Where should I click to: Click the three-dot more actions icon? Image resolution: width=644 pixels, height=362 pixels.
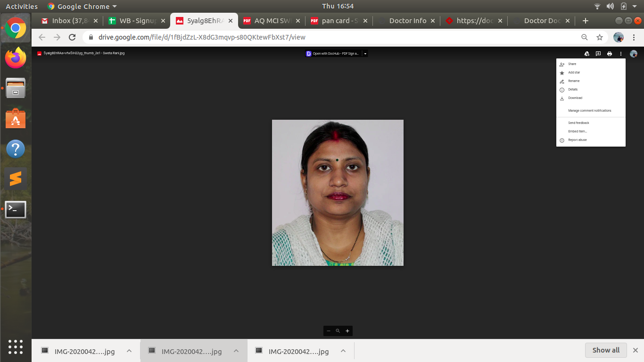tap(621, 54)
